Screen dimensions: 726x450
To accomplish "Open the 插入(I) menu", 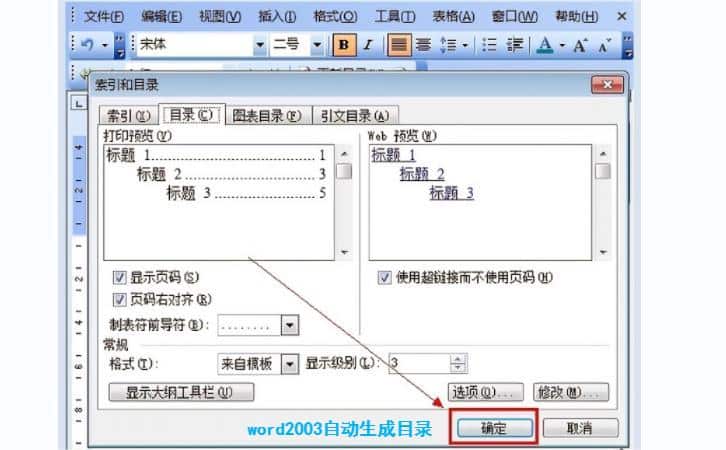I will 277,17.
